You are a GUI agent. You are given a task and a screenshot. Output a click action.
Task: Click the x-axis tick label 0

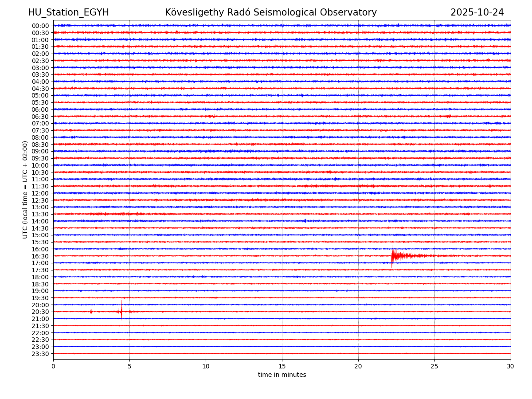(53, 366)
